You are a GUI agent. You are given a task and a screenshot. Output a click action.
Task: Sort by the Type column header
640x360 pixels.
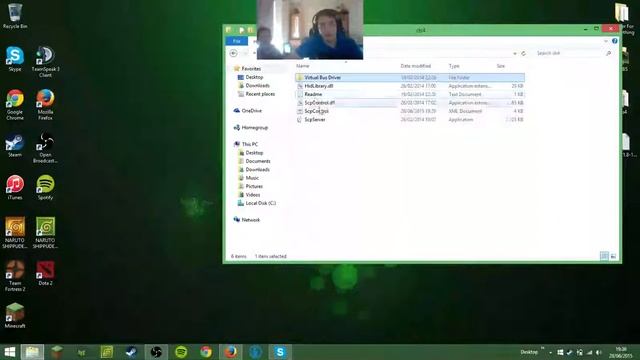pos(454,66)
